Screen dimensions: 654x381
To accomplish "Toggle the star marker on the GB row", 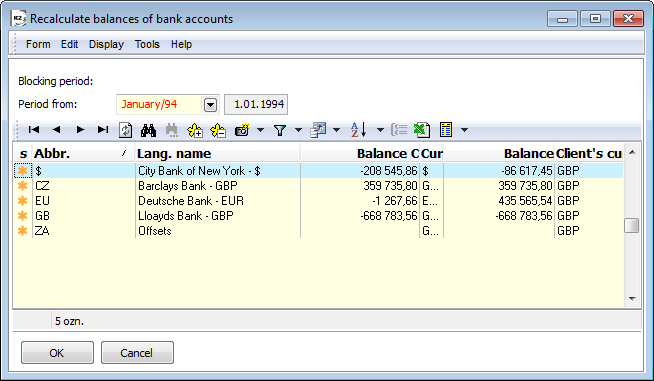I will click(23, 216).
